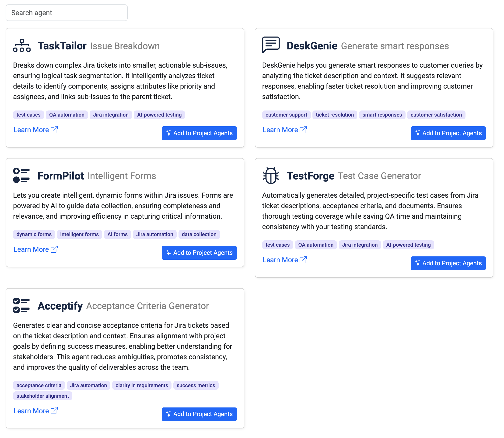Select the 'dynamic forms' tag on FormPilot
This screenshot has height=438, width=504.
[x=34, y=235]
